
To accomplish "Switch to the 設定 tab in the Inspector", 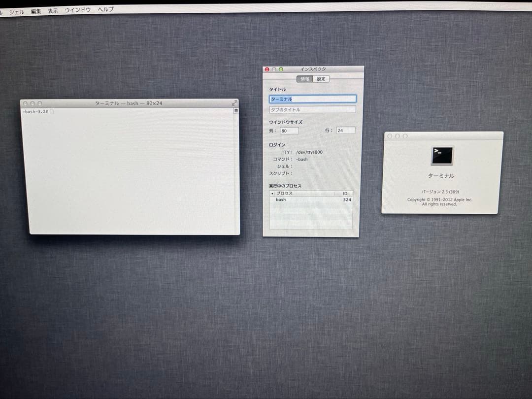I will tap(321, 78).
